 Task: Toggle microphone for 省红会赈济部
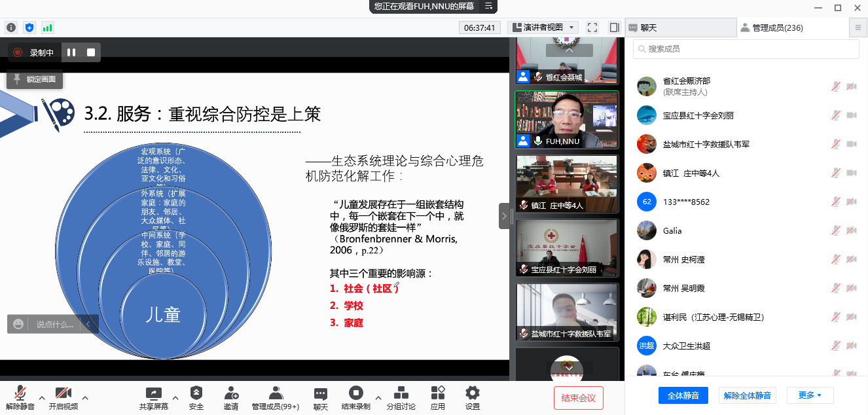835,86
